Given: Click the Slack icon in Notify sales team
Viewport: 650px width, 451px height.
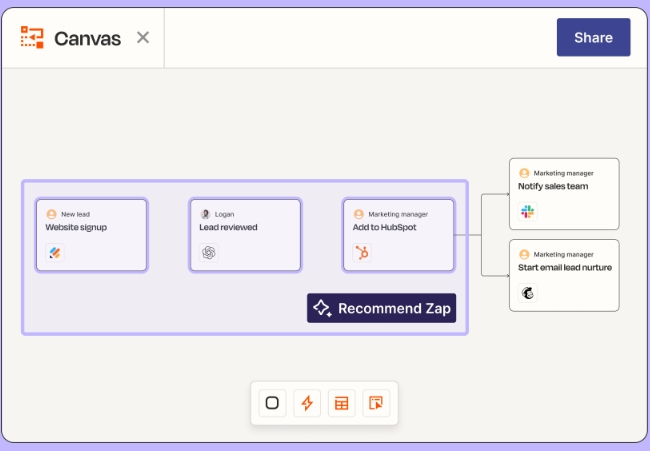Looking at the screenshot, I should (x=527, y=212).
